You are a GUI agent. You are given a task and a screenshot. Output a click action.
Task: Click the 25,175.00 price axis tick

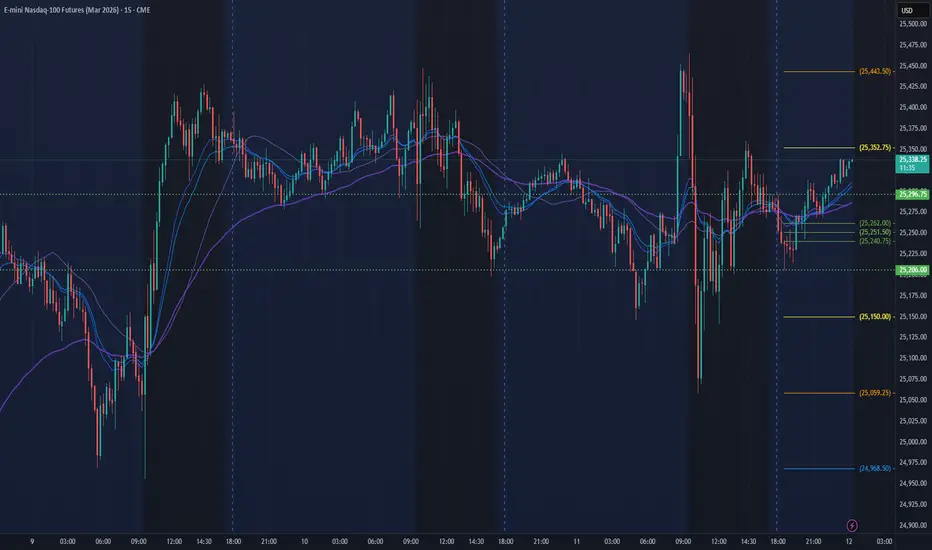pos(913,296)
